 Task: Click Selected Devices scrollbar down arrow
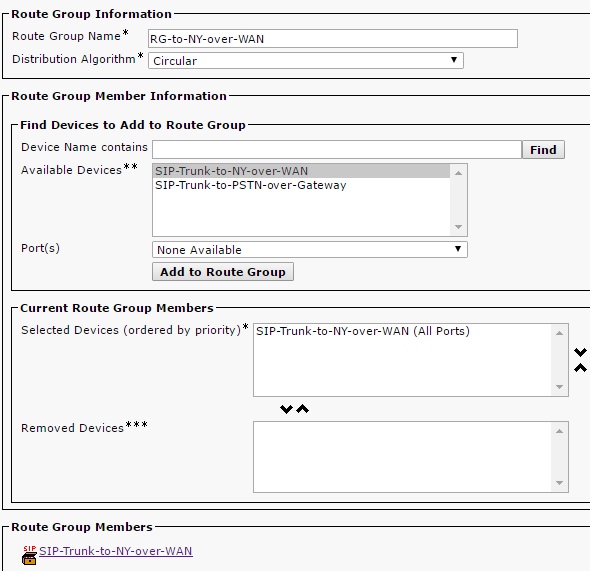tap(560, 387)
